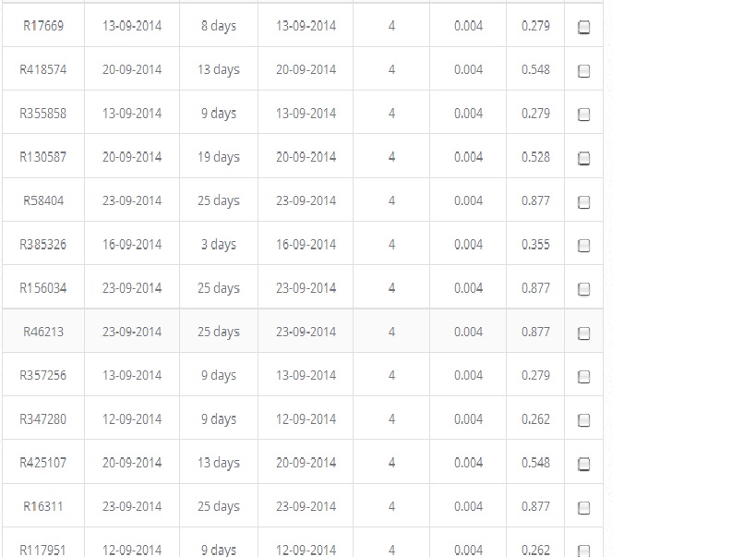The height and width of the screenshot is (557, 756).
Task: Toggle the checkbox in row R385326
Action: pos(583,246)
